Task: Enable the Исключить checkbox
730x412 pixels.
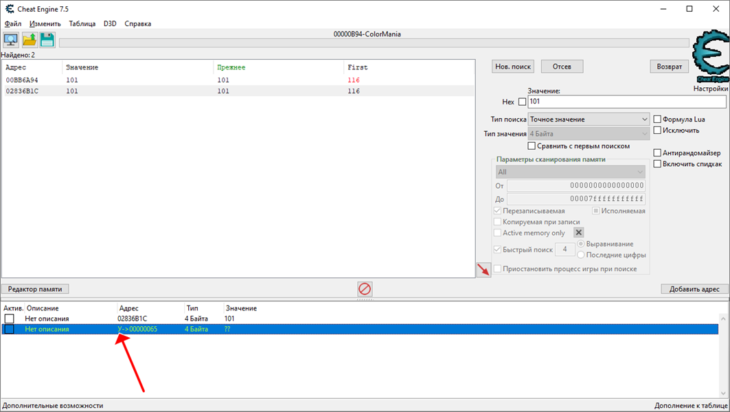Action: (657, 130)
